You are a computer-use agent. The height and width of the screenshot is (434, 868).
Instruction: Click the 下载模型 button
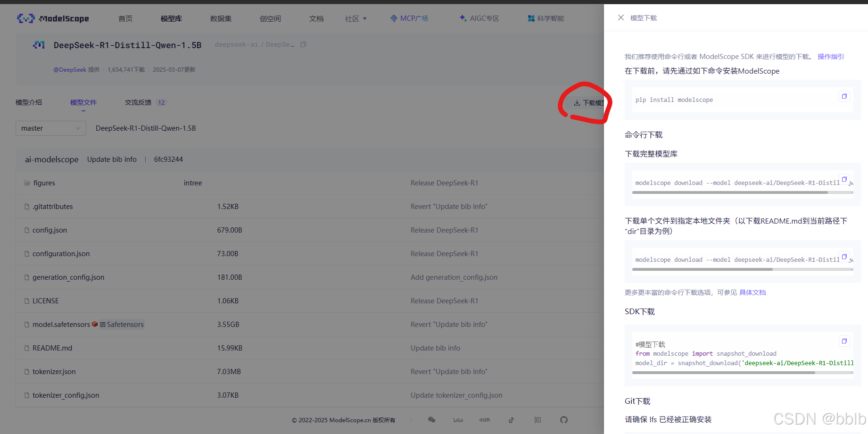(x=588, y=103)
